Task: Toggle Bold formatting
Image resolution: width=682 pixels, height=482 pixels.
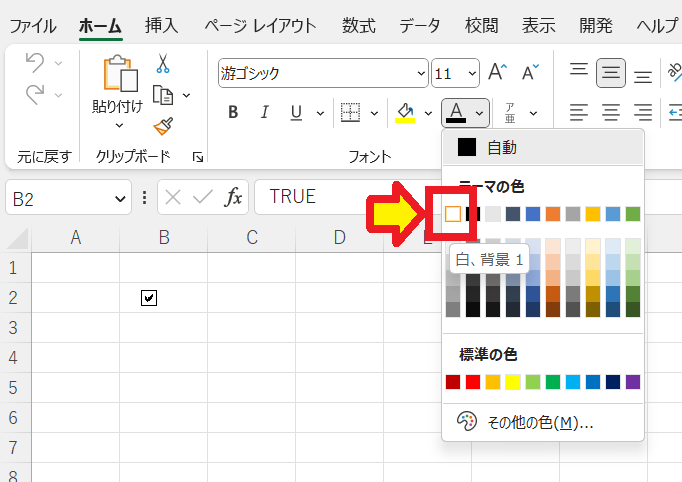Action: point(233,112)
